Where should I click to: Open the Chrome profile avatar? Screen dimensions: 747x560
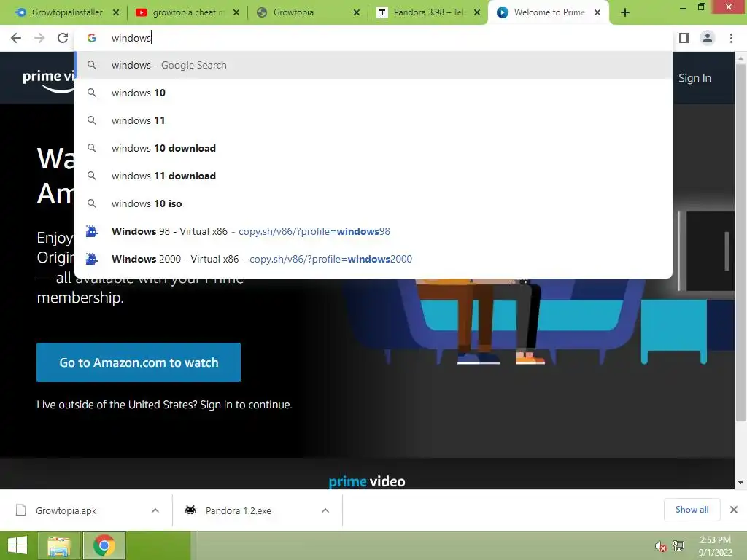point(708,38)
